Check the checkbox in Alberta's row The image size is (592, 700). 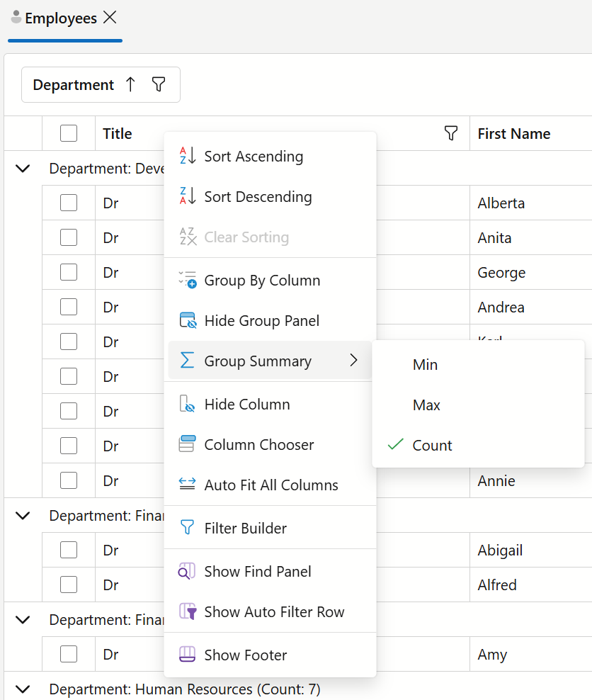[x=69, y=203]
